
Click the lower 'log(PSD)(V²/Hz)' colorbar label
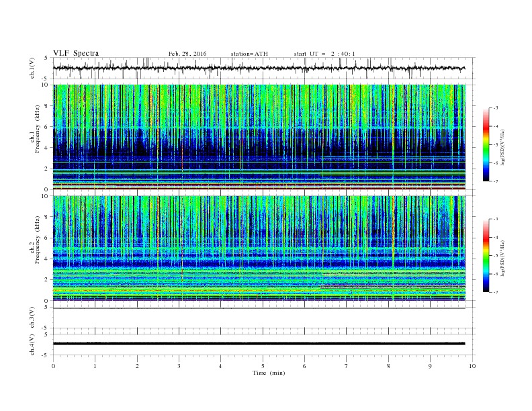click(x=502, y=259)
